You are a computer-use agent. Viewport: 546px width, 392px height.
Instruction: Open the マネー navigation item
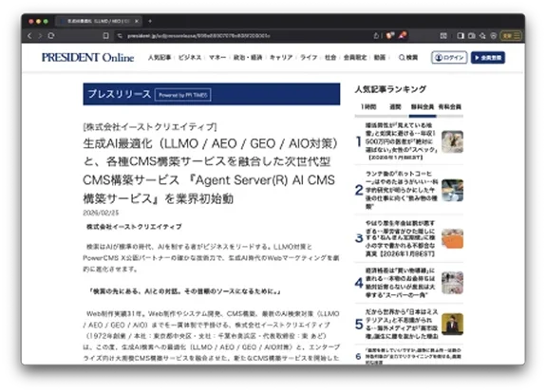[217, 58]
